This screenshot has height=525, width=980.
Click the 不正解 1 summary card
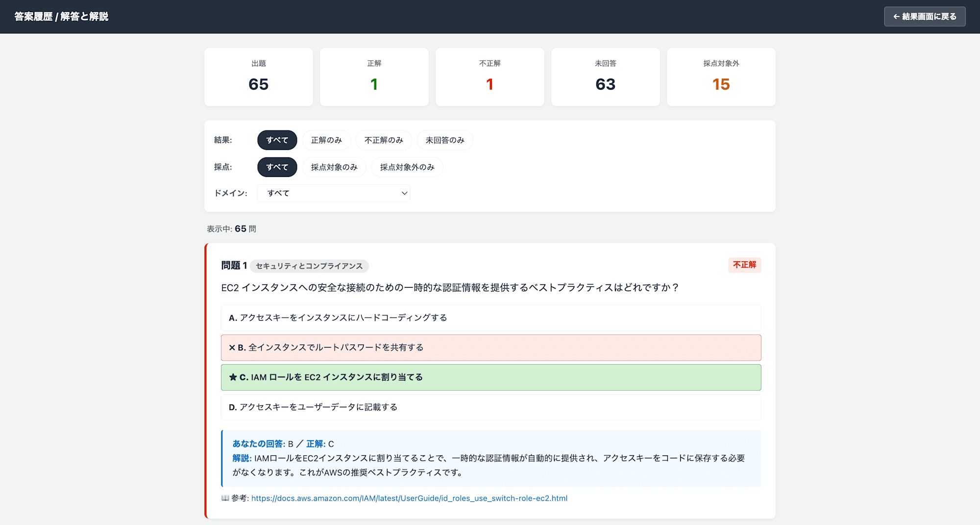490,77
